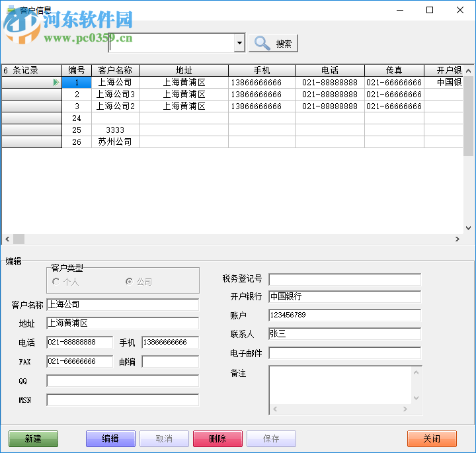This screenshot has width=476, height=453.
Task: Sort by the 编号 column header
Action: [x=77, y=71]
